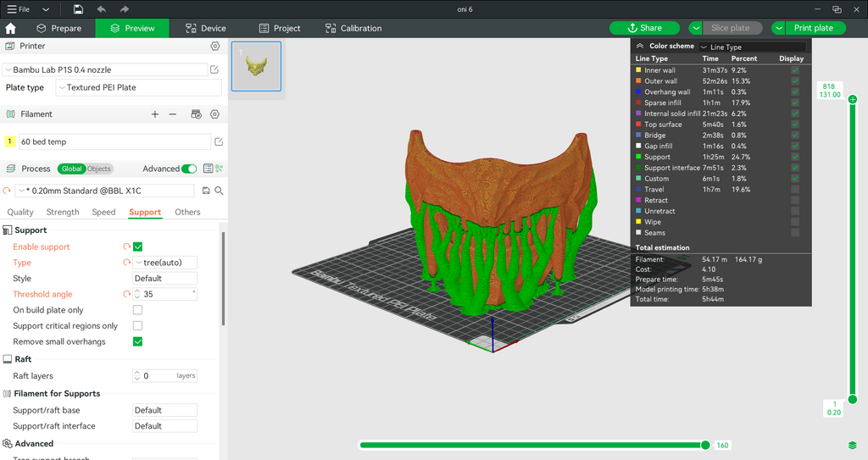This screenshot has height=460, width=868.
Task: Reset support Type to default value
Action: click(x=127, y=263)
